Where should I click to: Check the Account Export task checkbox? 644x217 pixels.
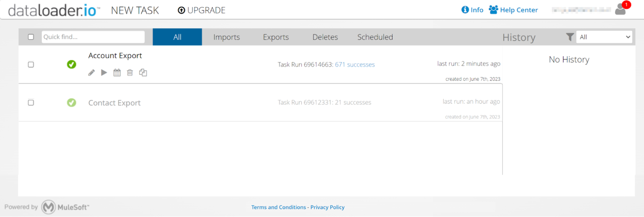click(x=31, y=65)
